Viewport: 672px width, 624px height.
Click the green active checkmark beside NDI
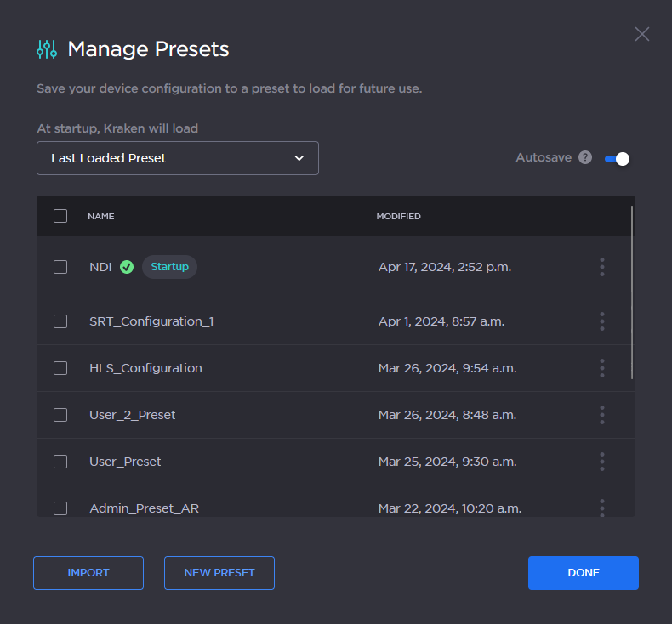pyautogui.click(x=127, y=267)
